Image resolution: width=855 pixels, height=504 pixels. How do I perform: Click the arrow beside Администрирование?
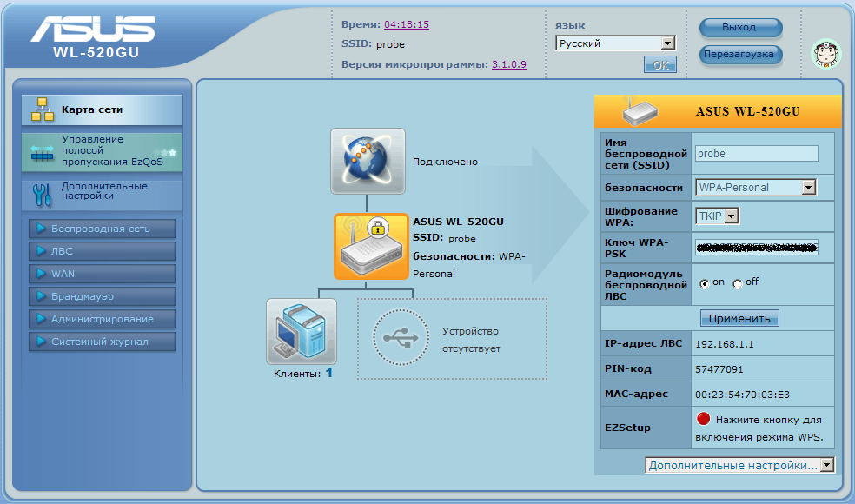click(x=41, y=319)
